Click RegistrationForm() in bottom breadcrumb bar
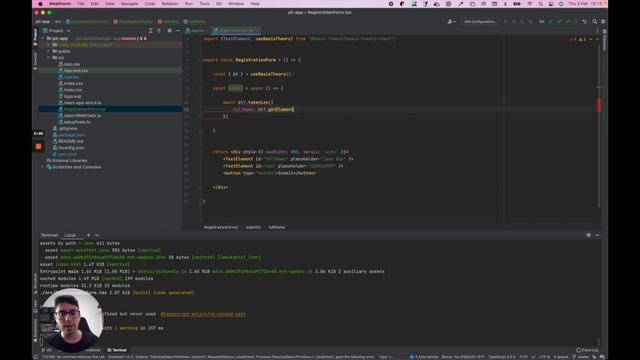The width and height of the screenshot is (640, 360). 221,227
